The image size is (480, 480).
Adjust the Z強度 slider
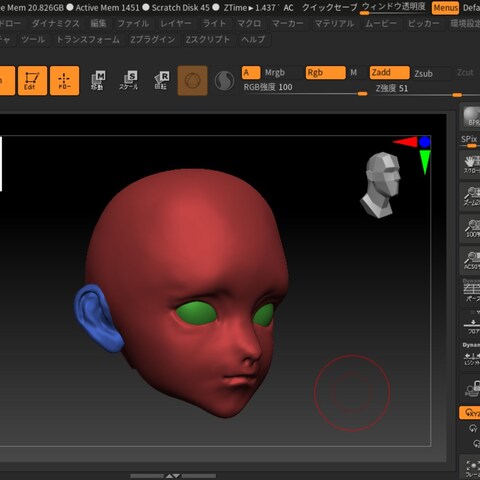click(x=424, y=90)
